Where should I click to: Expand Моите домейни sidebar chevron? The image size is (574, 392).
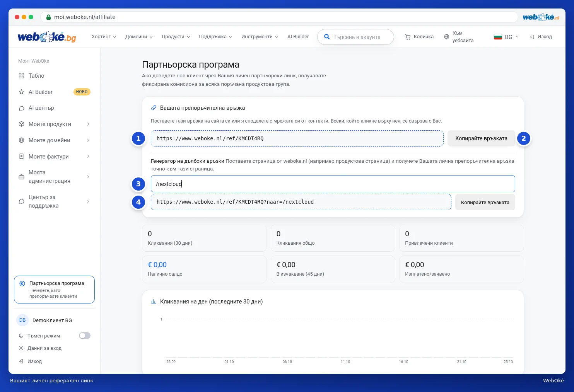coord(88,140)
